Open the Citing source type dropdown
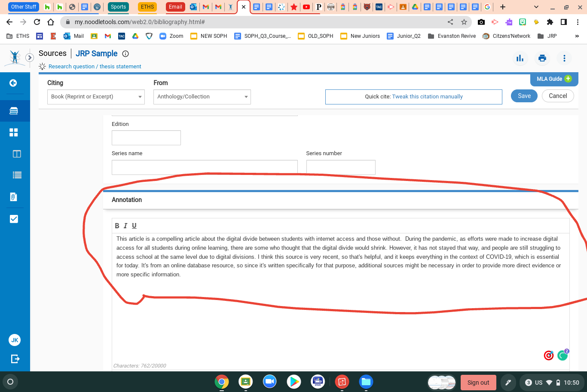Image resolution: width=587 pixels, height=392 pixels. 96,97
